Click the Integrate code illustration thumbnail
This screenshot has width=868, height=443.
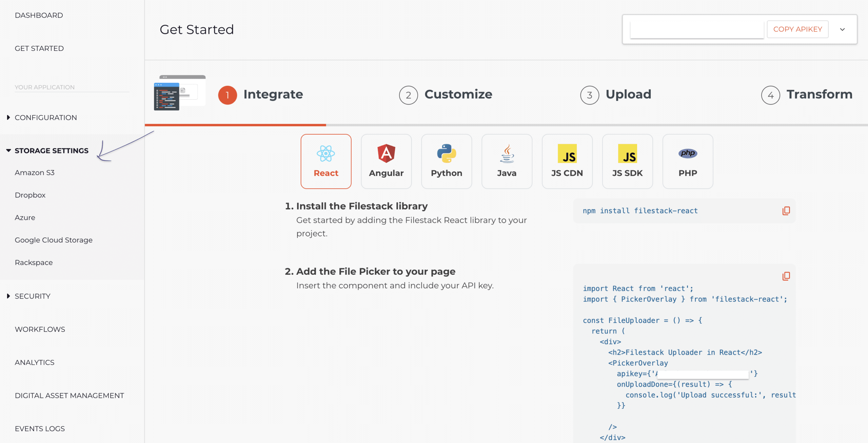[x=180, y=93]
